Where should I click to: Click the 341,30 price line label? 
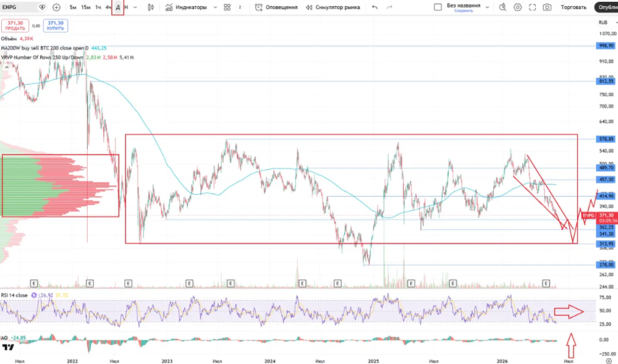point(606,234)
